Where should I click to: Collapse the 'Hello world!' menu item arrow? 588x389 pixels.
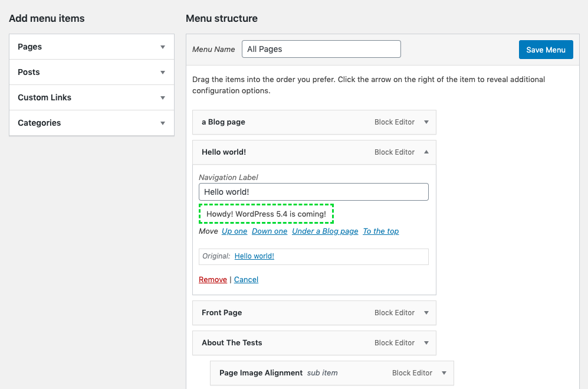pos(426,152)
